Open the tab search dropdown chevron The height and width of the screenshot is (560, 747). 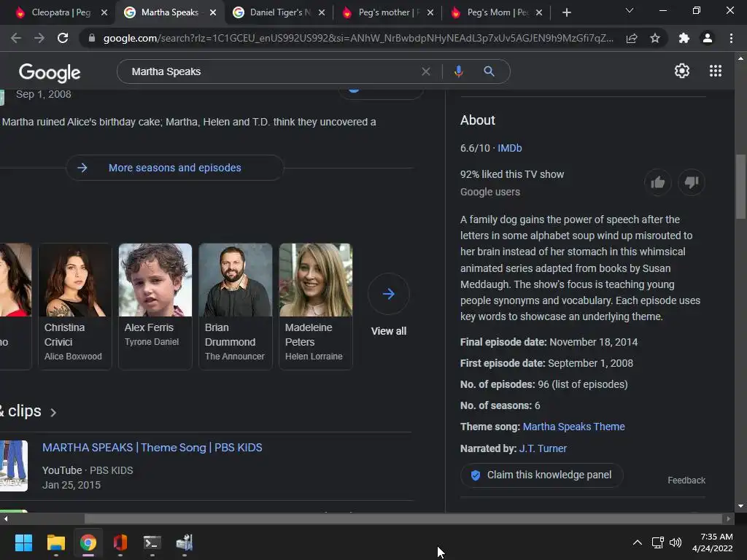point(630,10)
